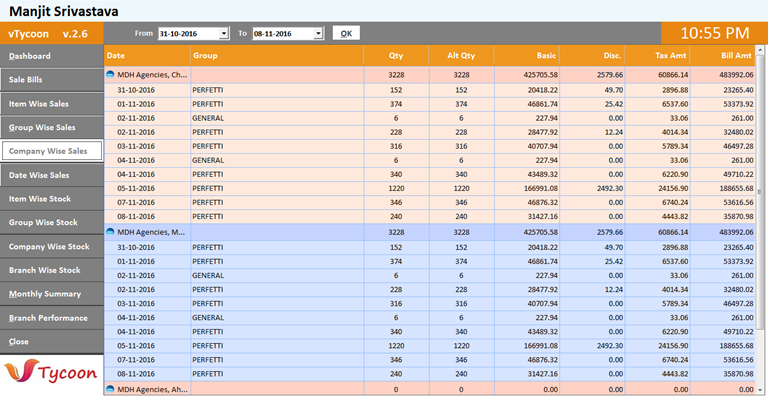
Task: Select Disc. 49.70 in blue 31-10-2016 row
Action: tap(592, 247)
